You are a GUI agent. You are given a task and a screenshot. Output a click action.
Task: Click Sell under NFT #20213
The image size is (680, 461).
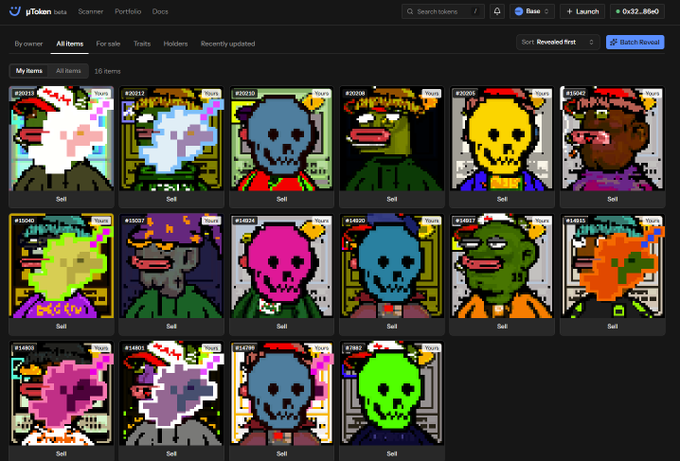click(x=61, y=199)
